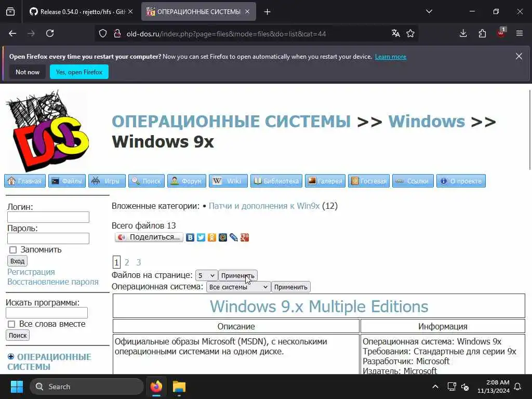List all tabs dropdown arrow
532x399 pixels.
429,11
